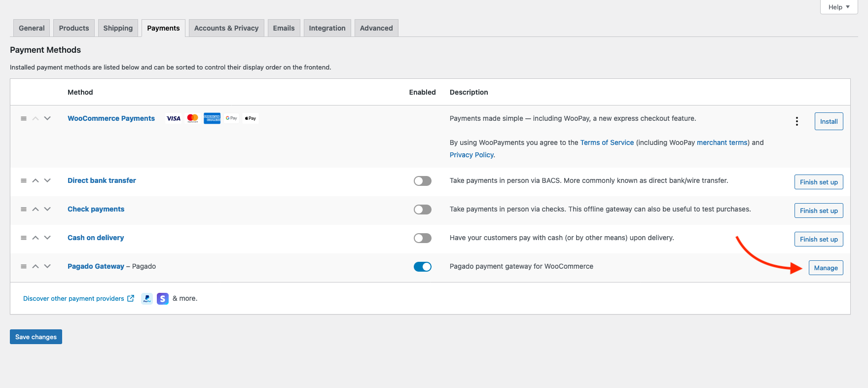Viewport: 868px width, 388px height.
Task: Click drag handle for Pagado Gateway
Action: pyautogui.click(x=24, y=266)
